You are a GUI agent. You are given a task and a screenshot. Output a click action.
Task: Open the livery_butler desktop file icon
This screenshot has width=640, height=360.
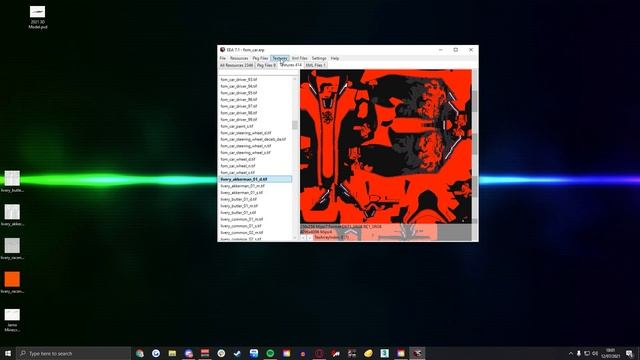(x=12, y=182)
